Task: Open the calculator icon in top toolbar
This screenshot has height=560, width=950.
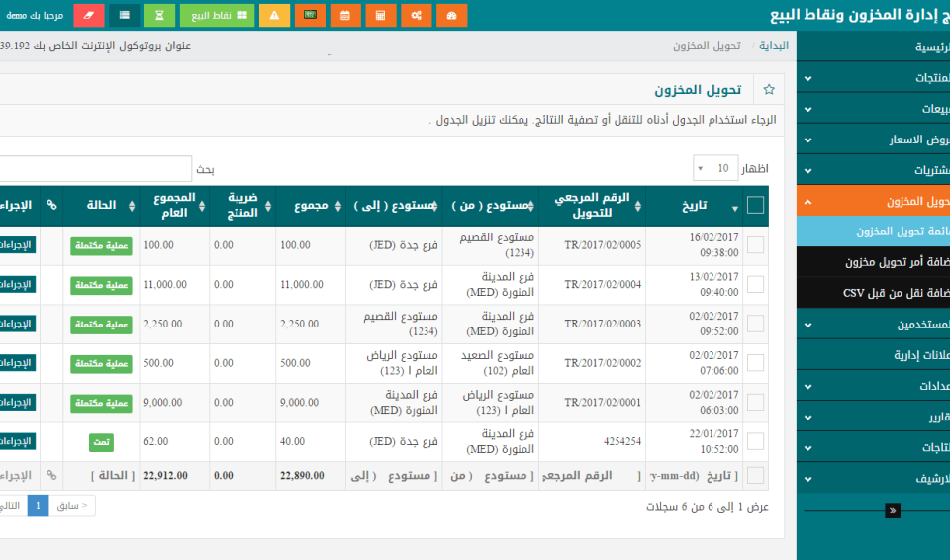Action: [x=381, y=16]
